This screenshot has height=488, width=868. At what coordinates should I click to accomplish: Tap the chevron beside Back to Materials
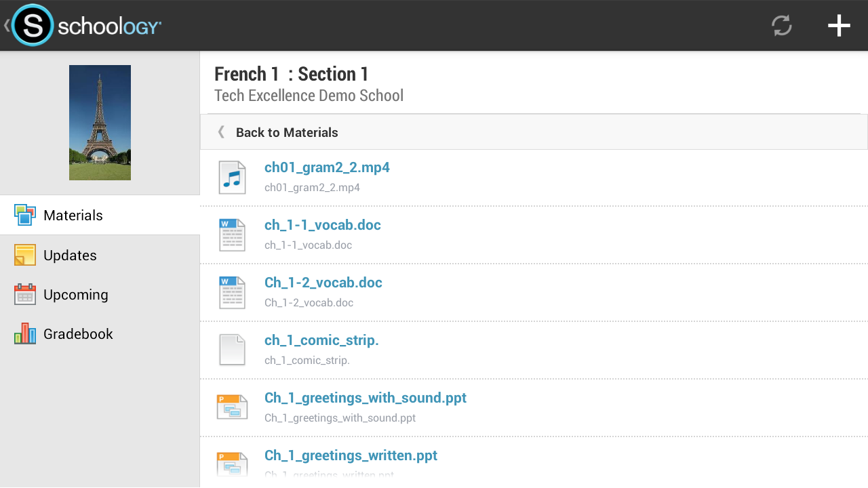click(x=221, y=132)
